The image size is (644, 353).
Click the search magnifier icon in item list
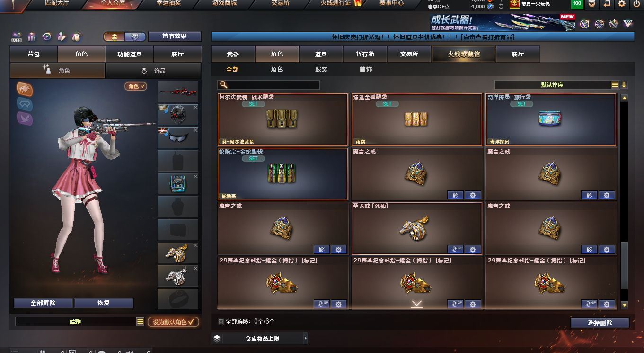[224, 85]
